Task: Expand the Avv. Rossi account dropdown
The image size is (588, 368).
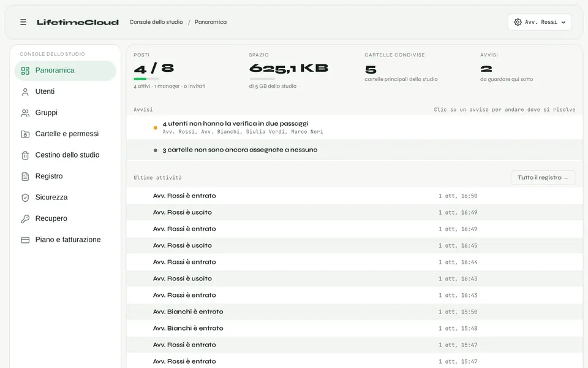Action: pos(540,22)
